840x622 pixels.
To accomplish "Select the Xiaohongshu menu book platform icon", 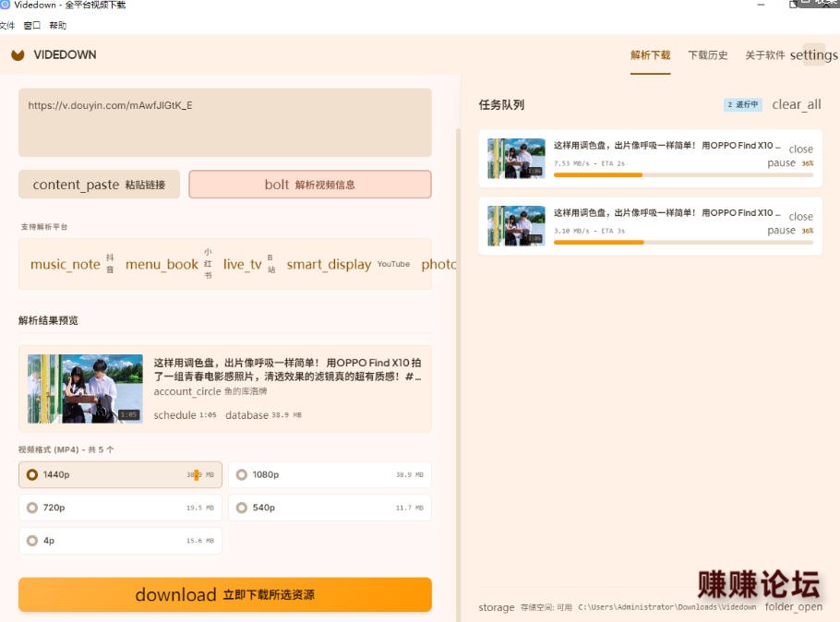I will [x=162, y=264].
